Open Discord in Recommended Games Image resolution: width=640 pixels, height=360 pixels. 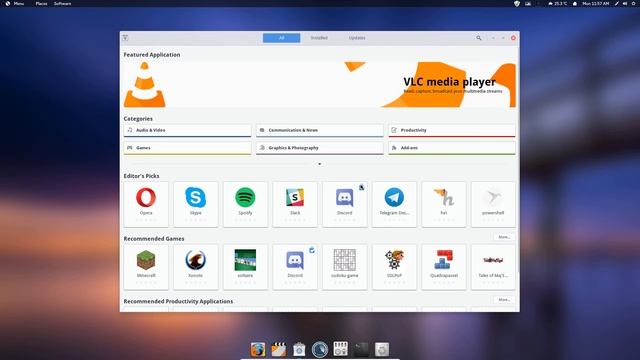[295, 267]
